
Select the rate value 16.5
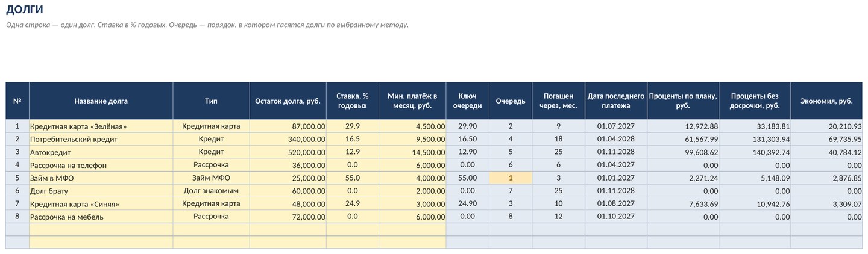pyautogui.click(x=353, y=139)
